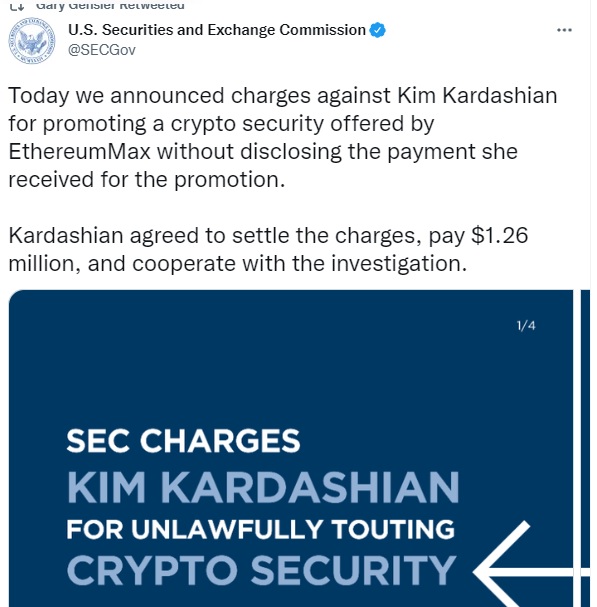Click the retweet icon above the tweet
This screenshot has width=597, height=607.
click(x=16, y=5)
